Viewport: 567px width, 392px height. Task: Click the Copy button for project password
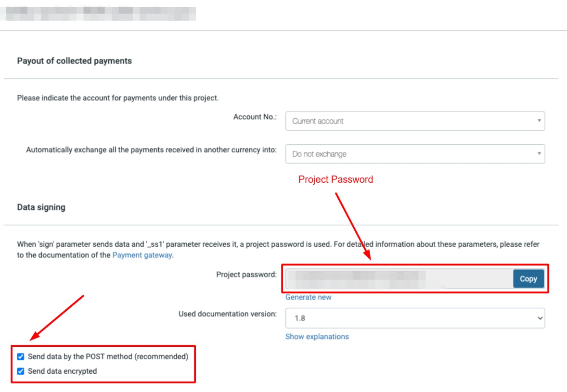point(528,278)
